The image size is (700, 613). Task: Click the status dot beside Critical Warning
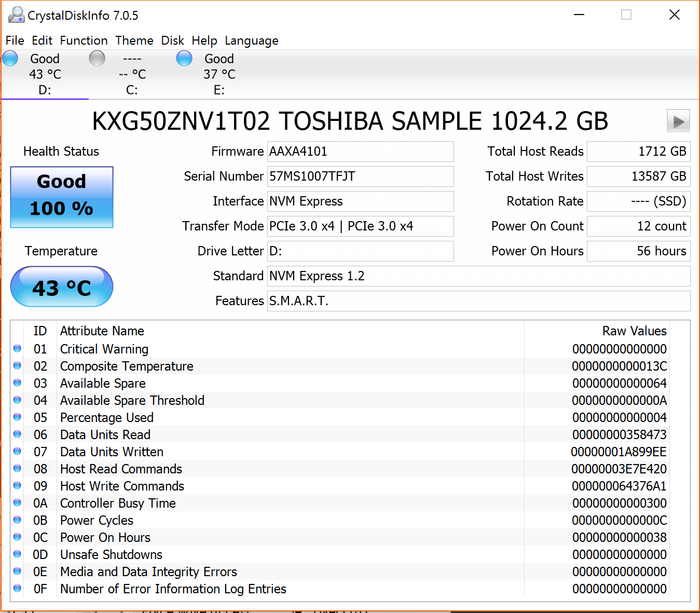coord(17,349)
